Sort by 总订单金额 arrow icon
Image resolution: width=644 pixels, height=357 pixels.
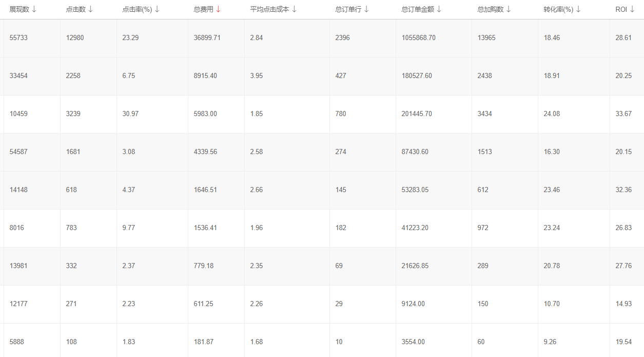click(439, 9)
